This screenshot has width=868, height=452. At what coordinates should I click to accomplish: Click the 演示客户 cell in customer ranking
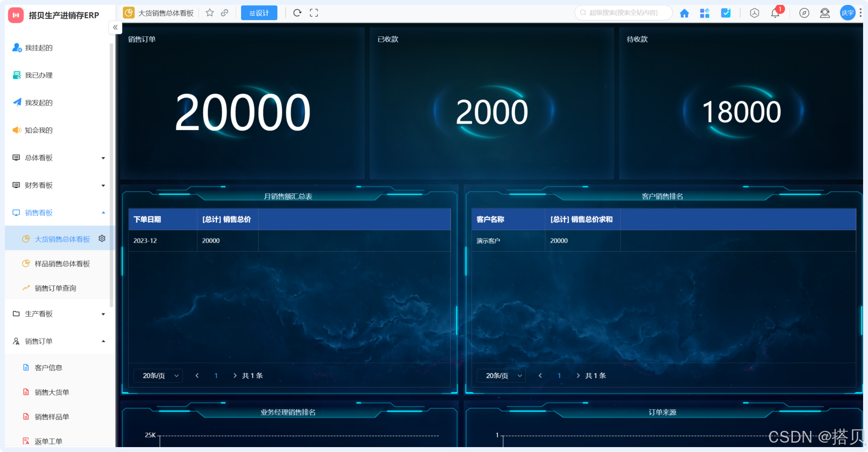(x=508, y=240)
